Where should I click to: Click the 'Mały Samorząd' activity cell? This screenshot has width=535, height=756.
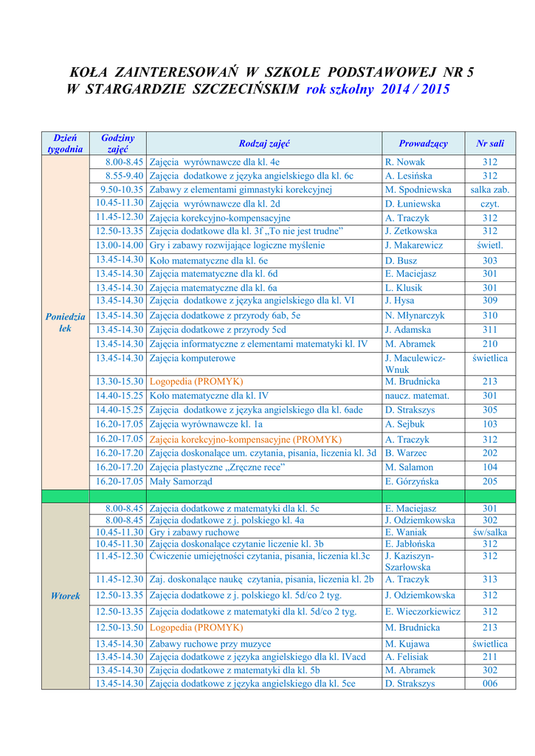point(181,481)
